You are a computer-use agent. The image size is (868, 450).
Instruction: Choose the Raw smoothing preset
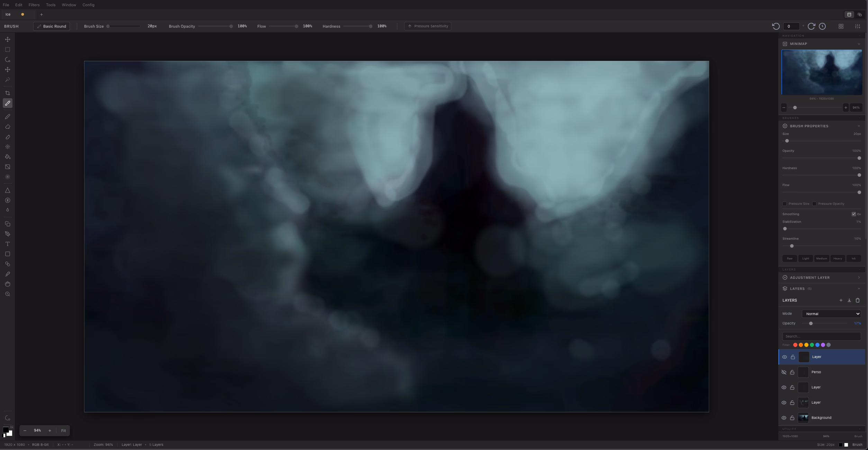click(x=789, y=258)
